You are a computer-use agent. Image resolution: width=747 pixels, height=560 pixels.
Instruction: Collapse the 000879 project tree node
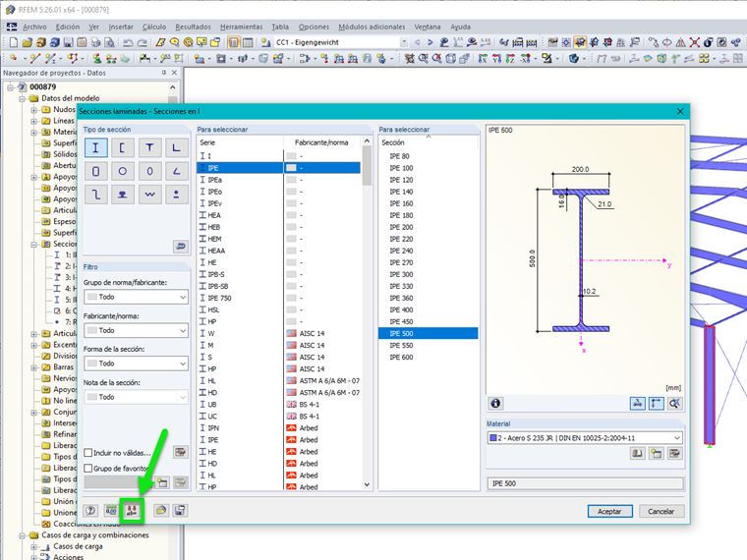10,87
